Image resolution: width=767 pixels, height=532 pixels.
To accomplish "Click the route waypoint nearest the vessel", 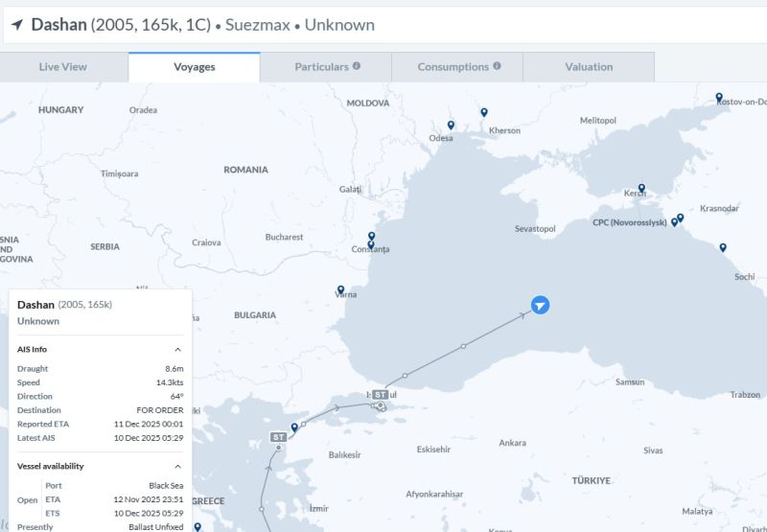I will coord(464,346).
